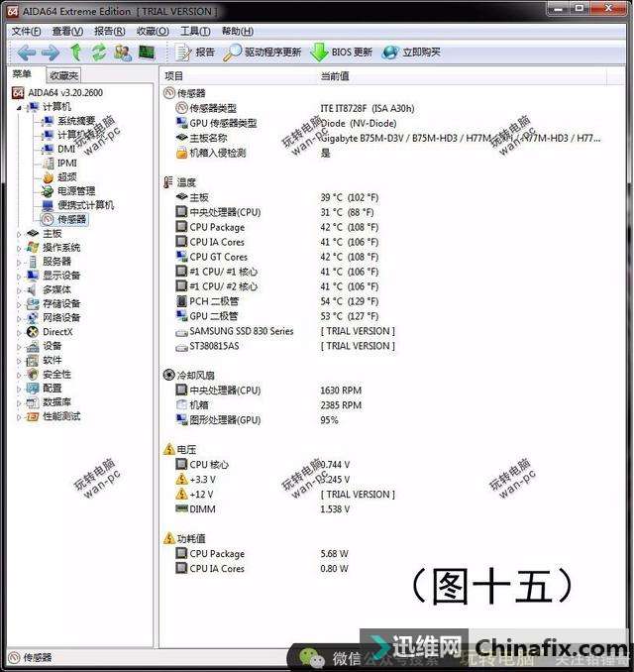634x672 pixels.
Task: Select the +3.3 V voltage row
Action: 263,480
